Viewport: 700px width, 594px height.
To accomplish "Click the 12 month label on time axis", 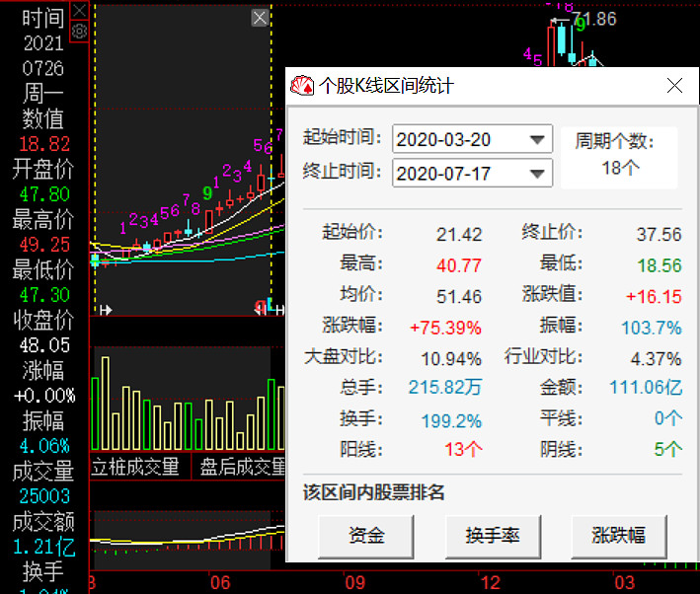I will (490, 583).
